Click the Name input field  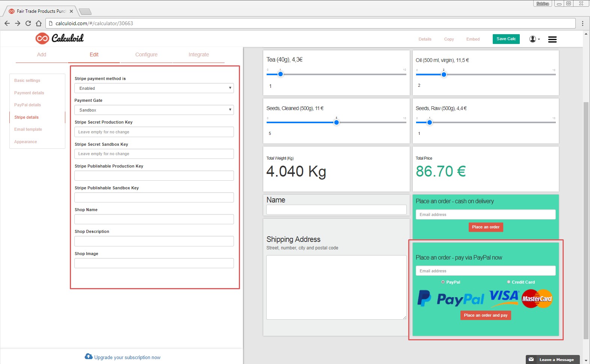pyautogui.click(x=336, y=210)
